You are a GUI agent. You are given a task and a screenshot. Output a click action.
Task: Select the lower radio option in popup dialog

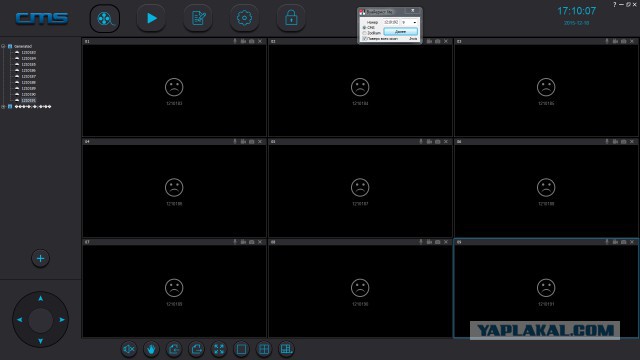pyautogui.click(x=364, y=33)
